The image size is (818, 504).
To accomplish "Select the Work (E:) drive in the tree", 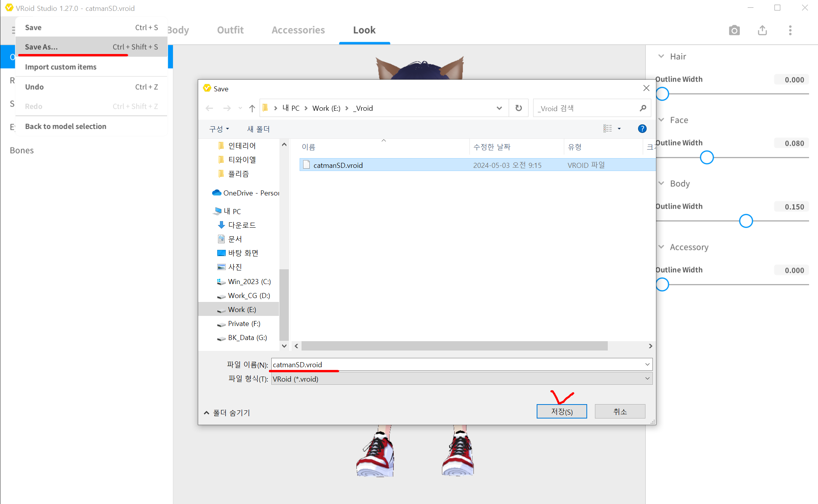I will (242, 310).
